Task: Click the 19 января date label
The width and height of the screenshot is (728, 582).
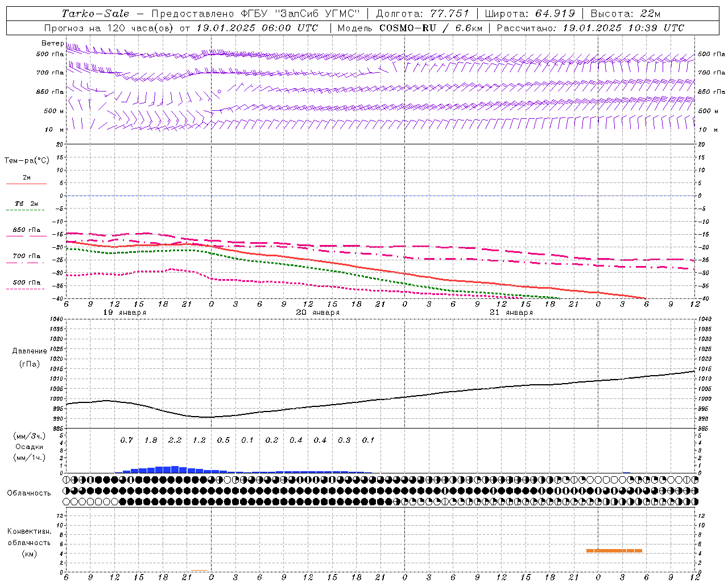Action: (x=125, y=313)
